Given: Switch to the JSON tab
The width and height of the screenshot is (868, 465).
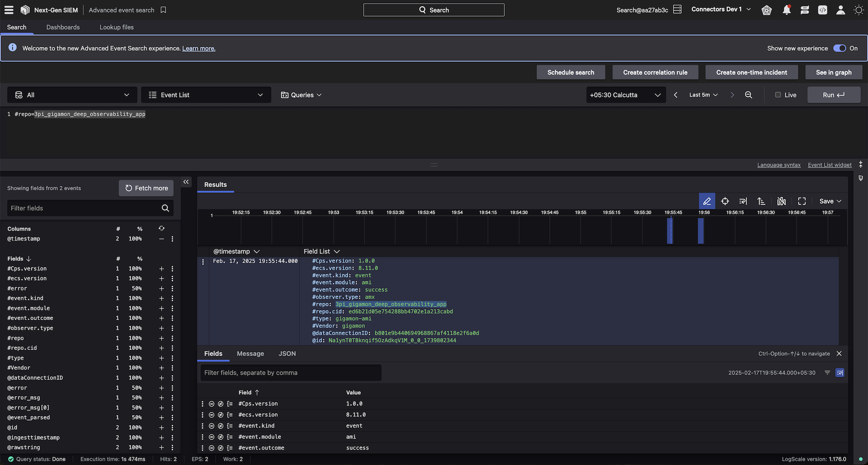Looking at the screenshot, I should (x=287, y=353).
